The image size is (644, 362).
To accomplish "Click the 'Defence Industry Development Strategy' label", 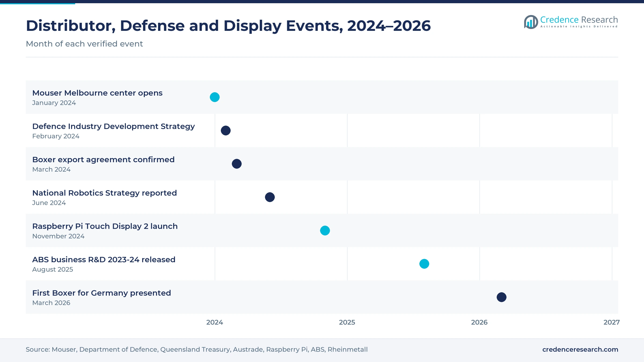I will tap(114, 126).
